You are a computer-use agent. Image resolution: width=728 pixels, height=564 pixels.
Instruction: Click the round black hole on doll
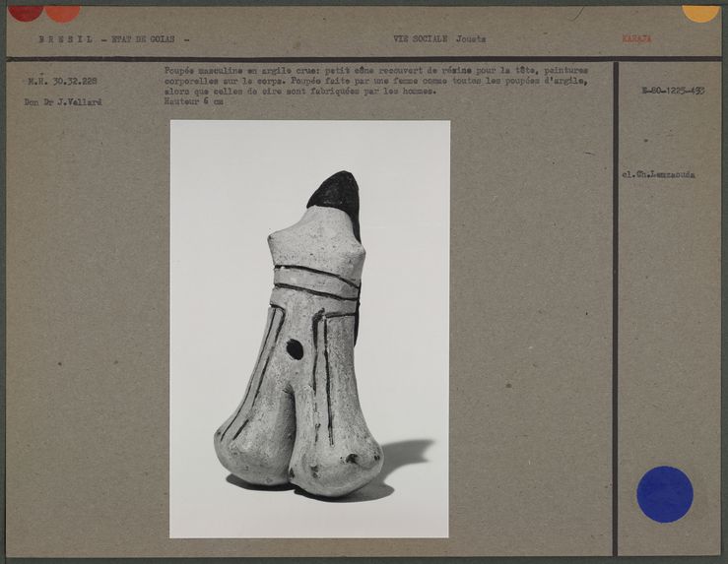click(294, 348)
